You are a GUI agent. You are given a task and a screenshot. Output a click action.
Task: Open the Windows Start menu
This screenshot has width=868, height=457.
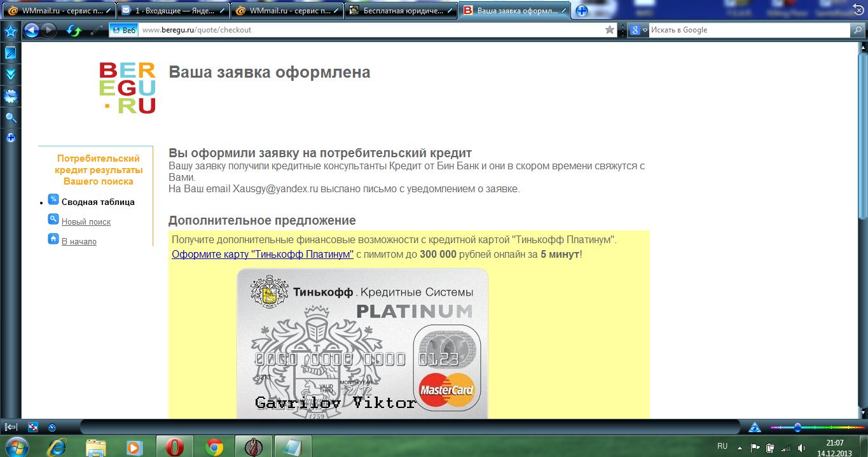(x=17, y=446)
